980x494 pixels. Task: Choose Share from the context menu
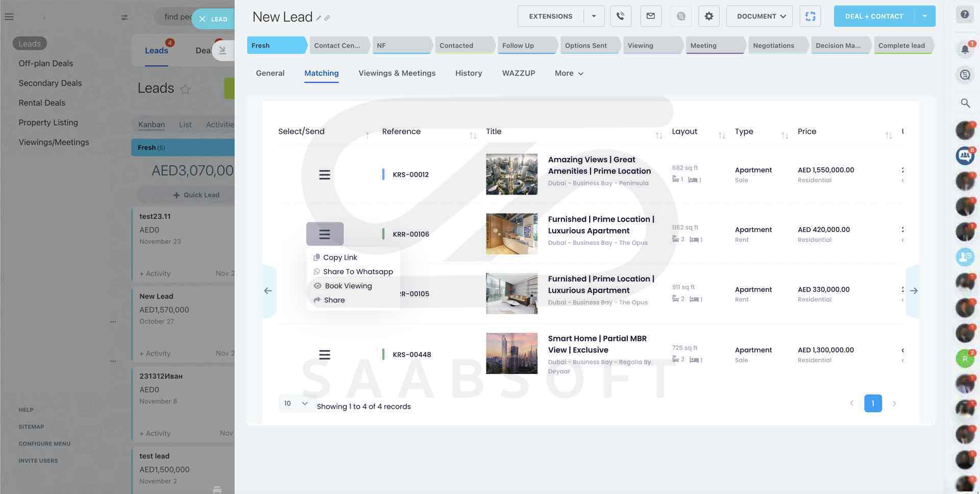pyautogui.click(x=329, y=300)
